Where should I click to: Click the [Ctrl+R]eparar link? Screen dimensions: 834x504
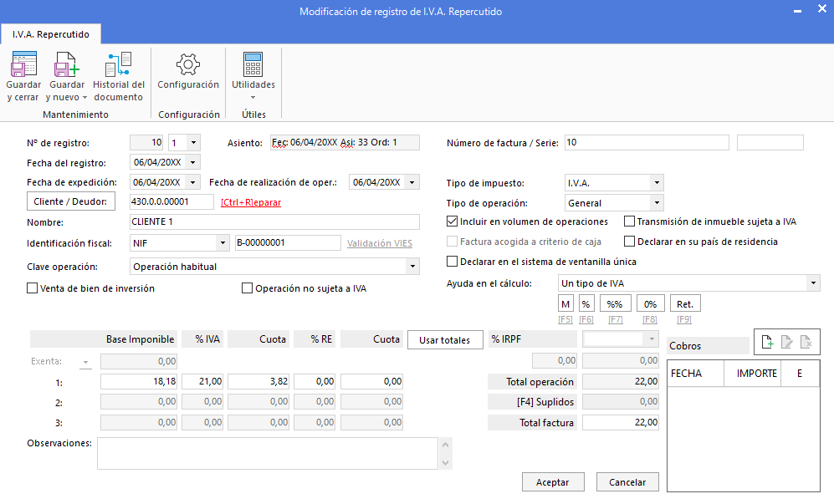[x=251, y=202]
